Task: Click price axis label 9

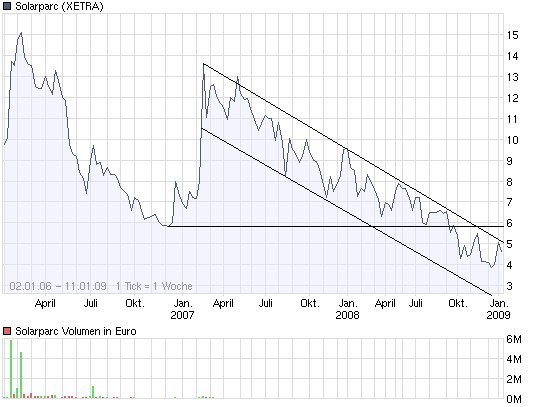Action: 510,161
